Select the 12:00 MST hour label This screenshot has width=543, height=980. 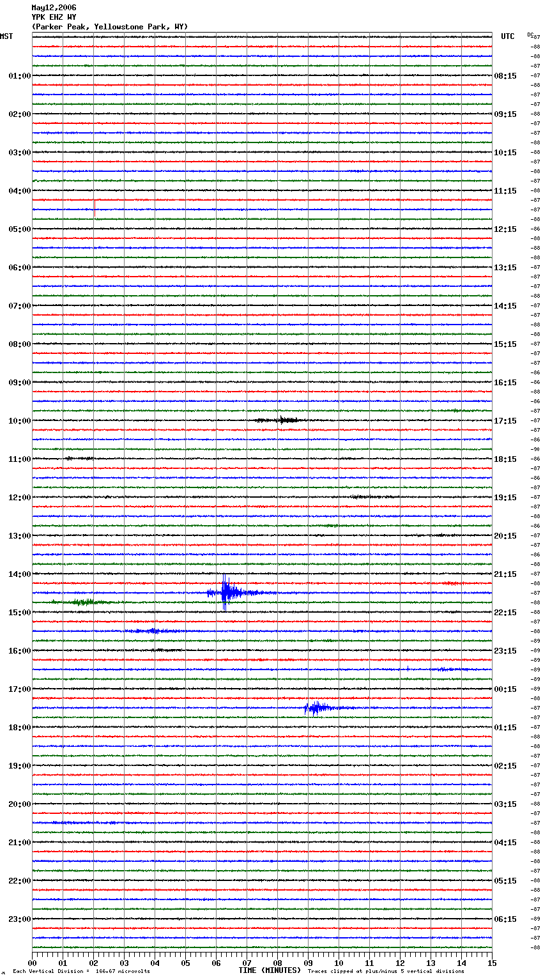pyautogui.click(x=20, y=498)
